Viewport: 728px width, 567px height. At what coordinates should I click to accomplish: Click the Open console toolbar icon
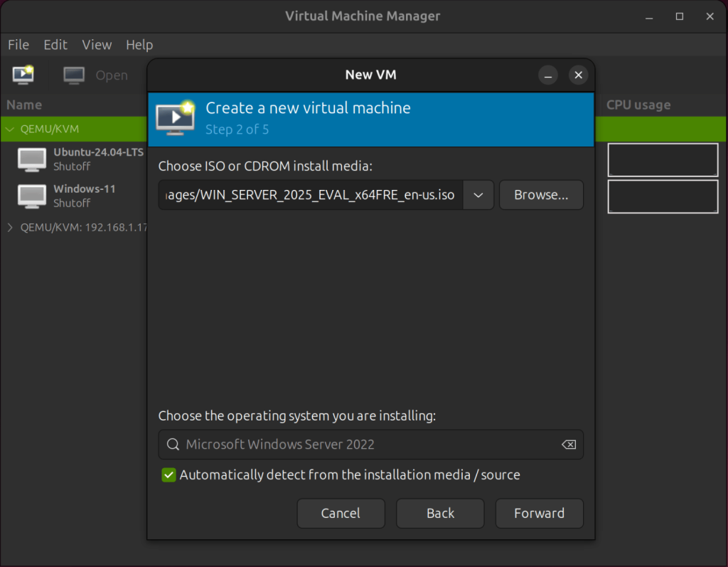pos(73,75)
